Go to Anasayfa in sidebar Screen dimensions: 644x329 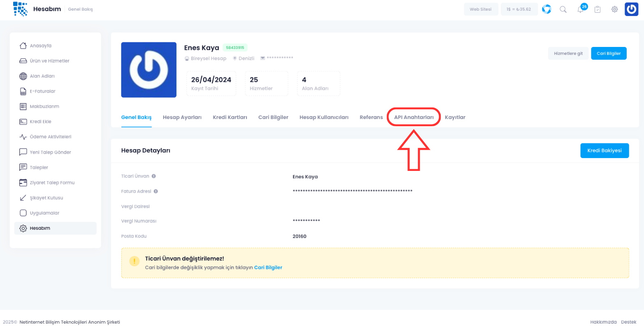pyautogui.click(x=40, y=46)
